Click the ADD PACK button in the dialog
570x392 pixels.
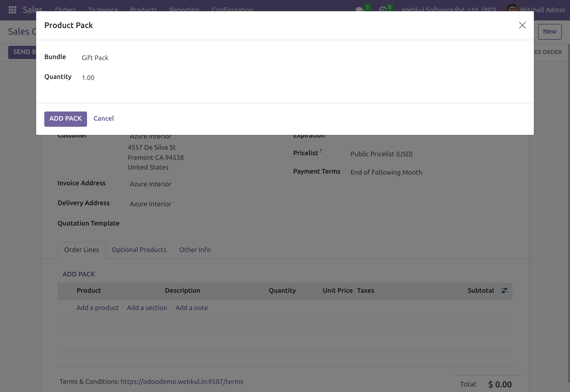point(65,119)
